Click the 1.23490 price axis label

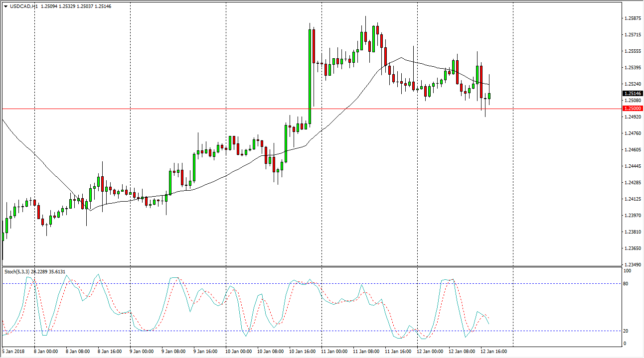pos(632,264)
